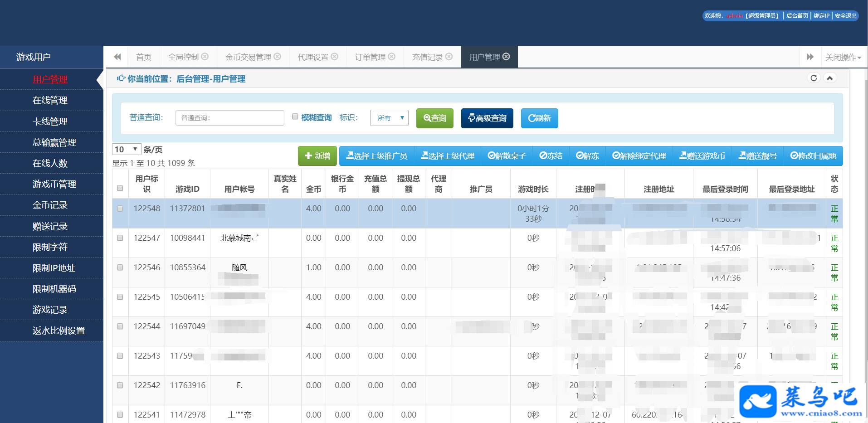Click 赠送游戏币 toolbar button
The height and width of the screenshot is (423, 868).
tap(702, 156)
